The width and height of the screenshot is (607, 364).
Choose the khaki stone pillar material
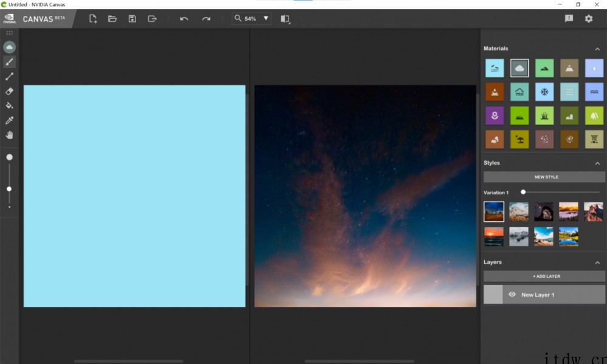pyautogui.click(x=594, y=139)
